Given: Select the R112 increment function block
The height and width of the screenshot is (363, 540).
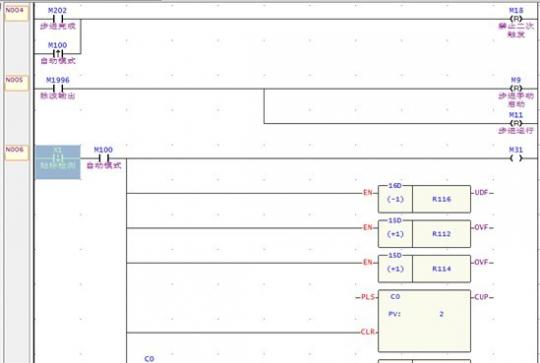Looking at the screenshot, I should coord(424,234).
